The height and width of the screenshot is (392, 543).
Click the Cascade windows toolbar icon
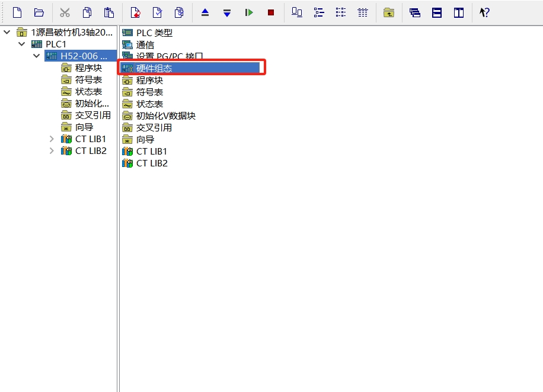pyautogui.click(x=415, y=12)
